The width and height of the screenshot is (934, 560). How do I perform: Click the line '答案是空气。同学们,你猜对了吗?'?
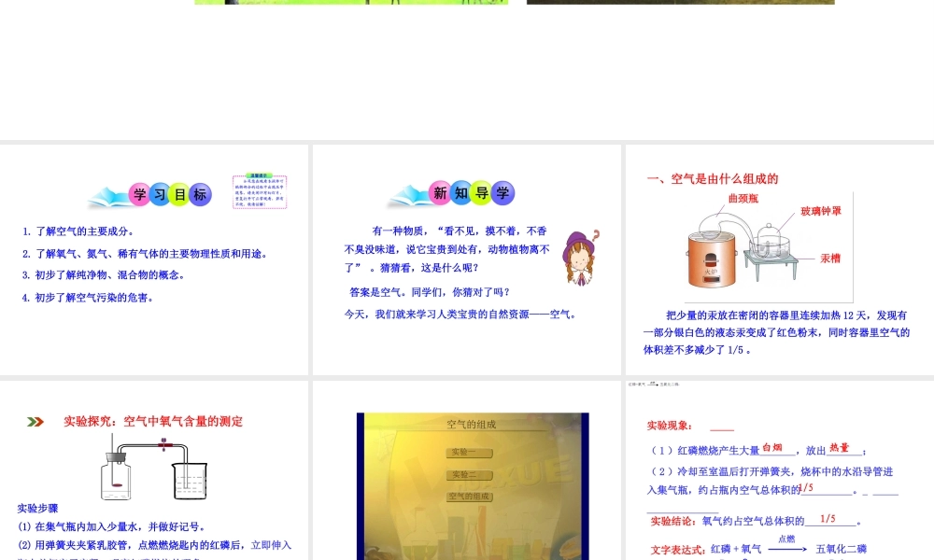point(430,292)
